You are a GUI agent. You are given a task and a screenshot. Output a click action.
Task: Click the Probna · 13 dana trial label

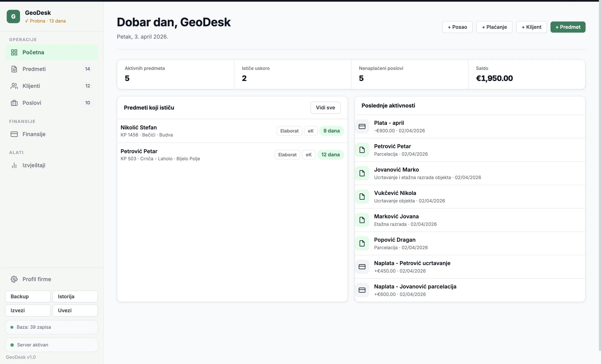point(45,21)
